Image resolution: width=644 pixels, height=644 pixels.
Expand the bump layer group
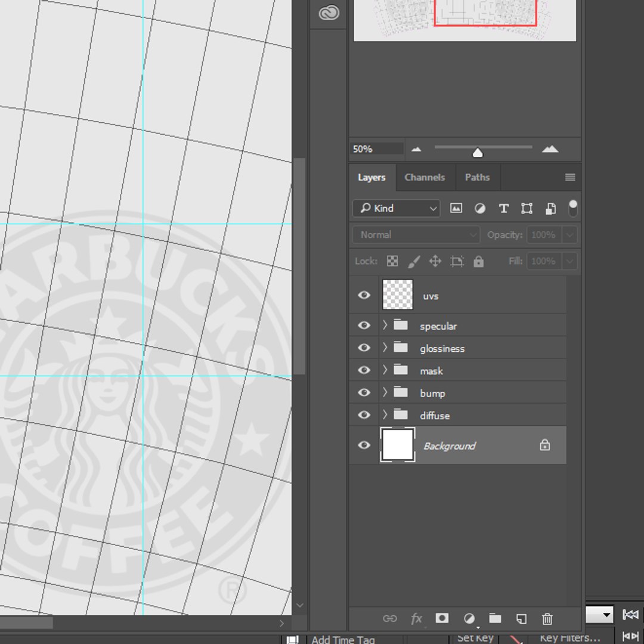pyautogui.click(x=385, y=392)
